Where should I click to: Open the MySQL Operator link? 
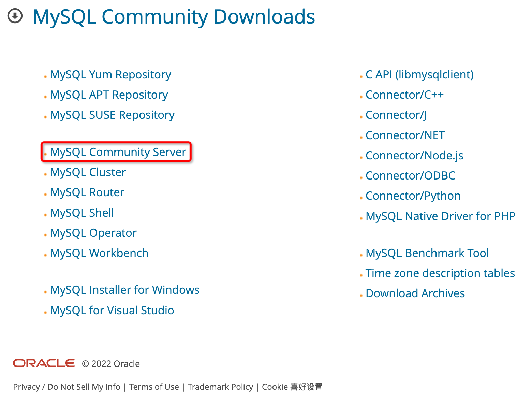coord(93,233)
